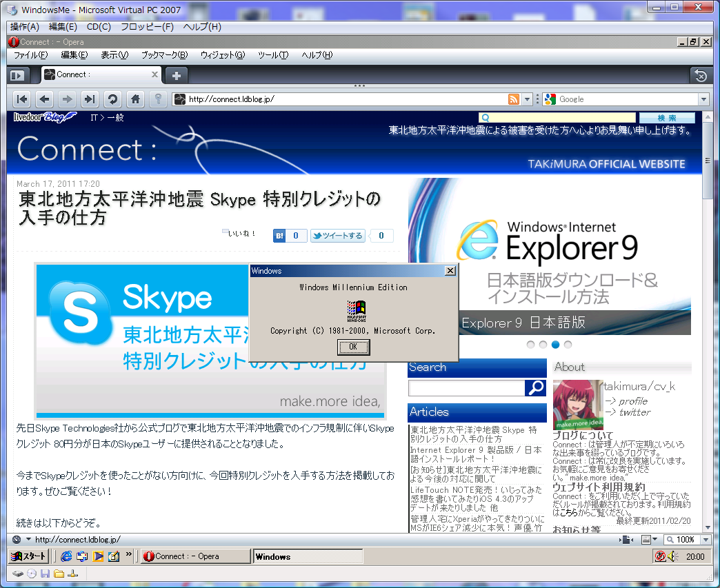The height and width of the screenshot is (588, 720).
Task: Click the scroll down arrow on page
Action: pos(708,528)
